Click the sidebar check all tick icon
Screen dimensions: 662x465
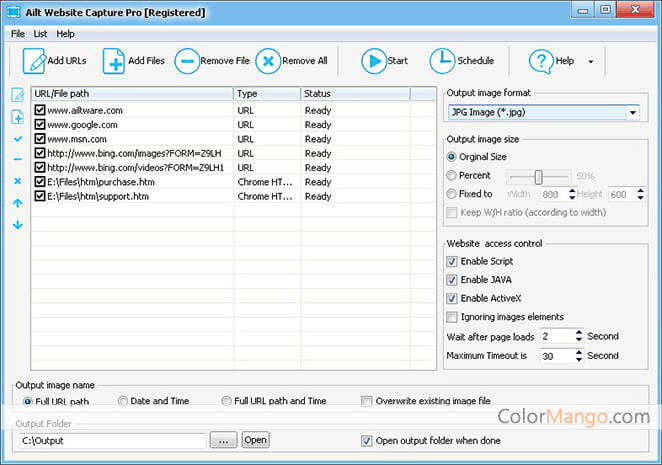pos(18,139)
